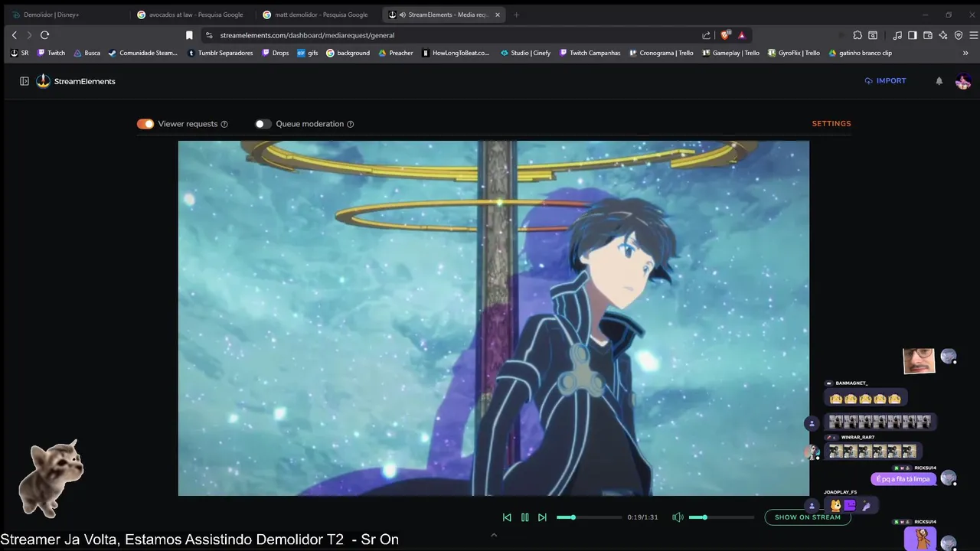
Task: Pause the current media request
Action: 524,517
